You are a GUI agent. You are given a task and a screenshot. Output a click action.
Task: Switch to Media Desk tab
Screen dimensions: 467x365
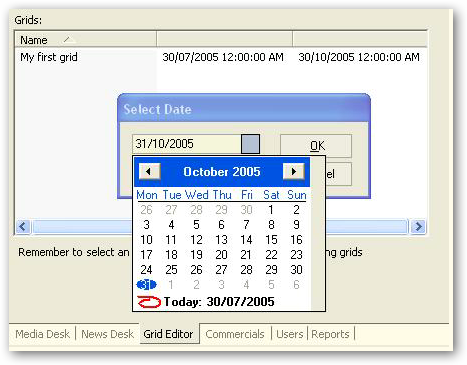click(x=42, y=334)
